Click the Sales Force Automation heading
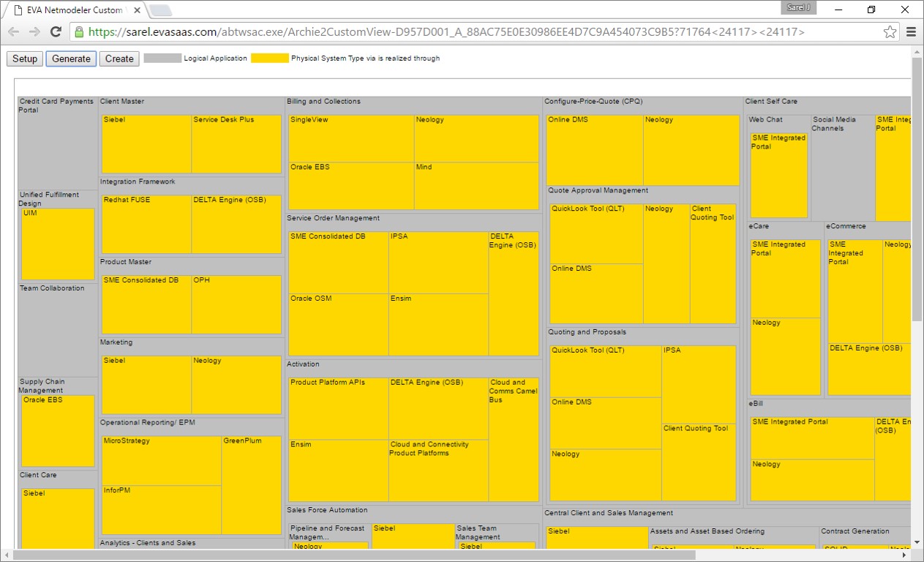 point(327,510)
